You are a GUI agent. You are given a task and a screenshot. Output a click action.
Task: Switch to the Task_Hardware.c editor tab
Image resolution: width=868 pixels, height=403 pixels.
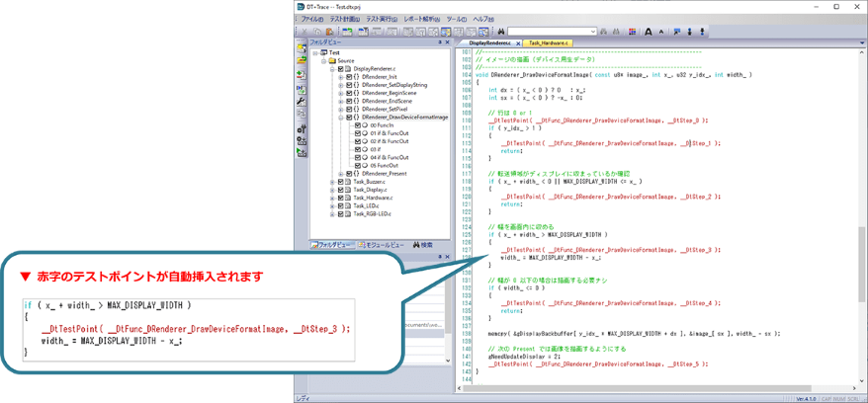click(548, 43)
